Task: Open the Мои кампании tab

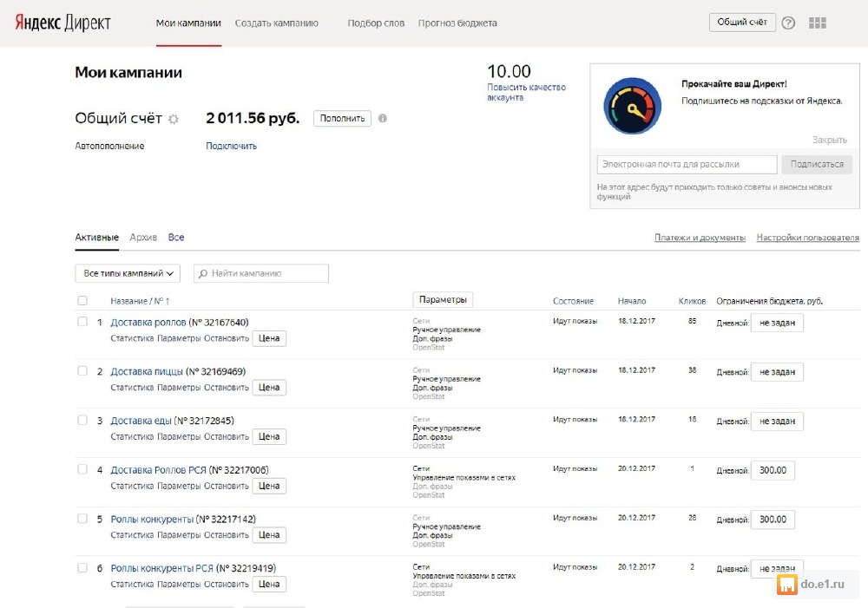Action: point(188,23)
